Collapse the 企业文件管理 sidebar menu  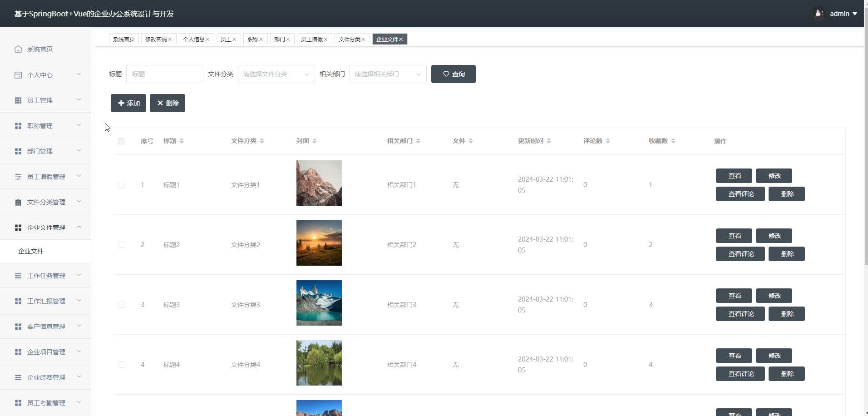[45, 228]
